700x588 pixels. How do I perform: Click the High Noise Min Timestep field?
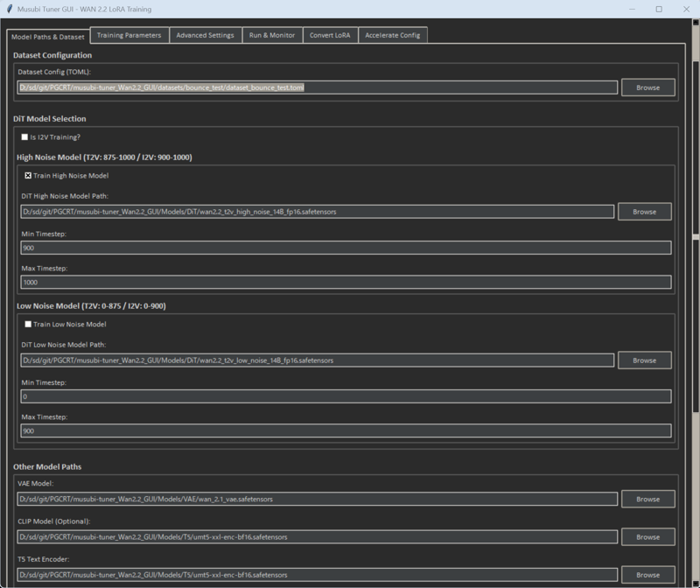pos(346,248)
